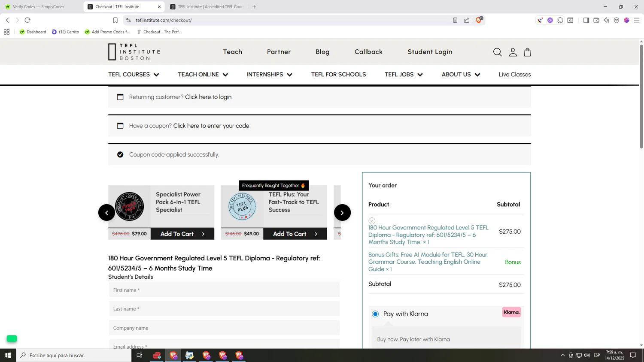Image resolution: width=644 pixels, height=362 pixels.
Task: Open browser extensions puzzle icon
Action: tap(560, 20)
